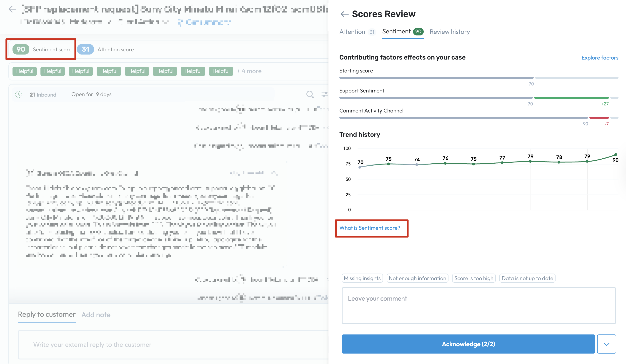626x364 pixels.
Task: Expand the Acknowledge button dropdown arrow
Action: click(606, 344)
